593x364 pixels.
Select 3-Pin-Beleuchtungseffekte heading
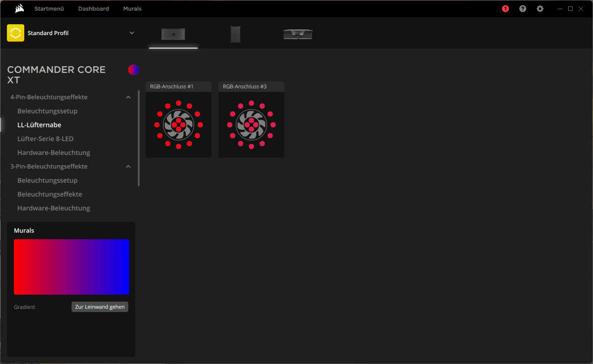(49, 166)
